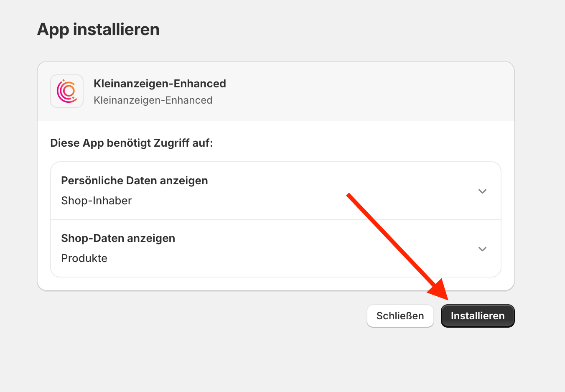Viewport: 565px width, 392px height.
Task: Select the Persönliche Daten anzeigen heading text
Action: coord(135,181)
